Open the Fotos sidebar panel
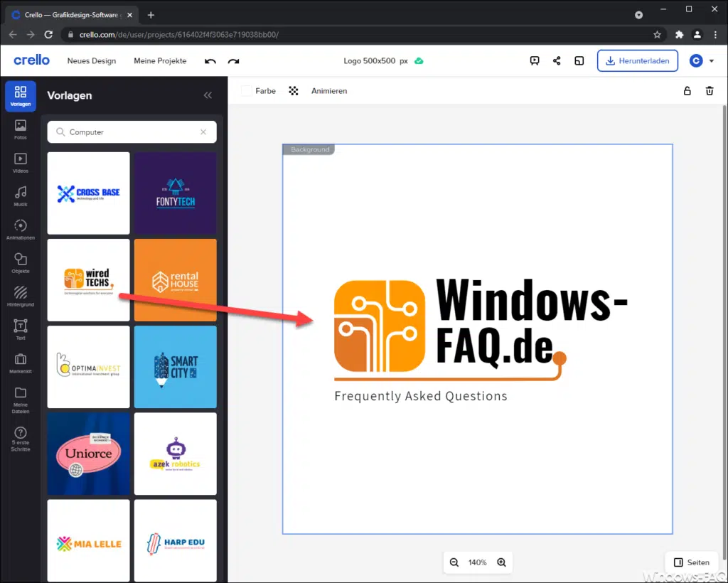The height and width of the screenshot is (583, 728). pyautogui.click(x=21, y=129)
